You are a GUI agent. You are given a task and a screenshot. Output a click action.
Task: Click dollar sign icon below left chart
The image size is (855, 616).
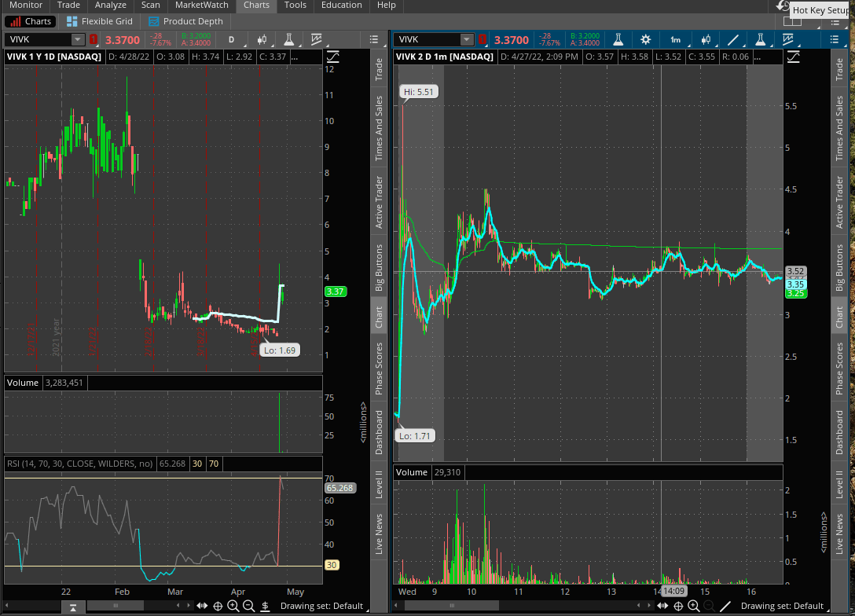point(265,607)
